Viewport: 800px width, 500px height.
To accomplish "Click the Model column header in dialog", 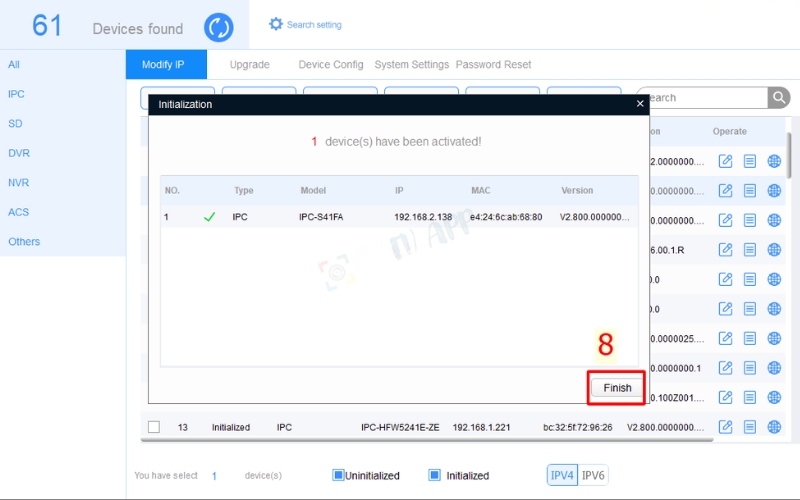I will 313,190.
